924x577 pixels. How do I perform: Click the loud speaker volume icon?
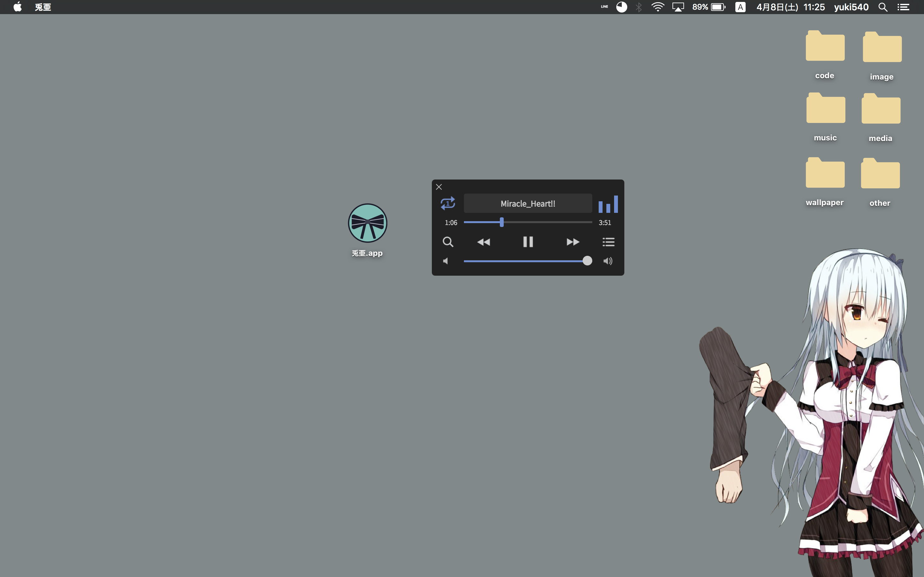click(608, 261)
